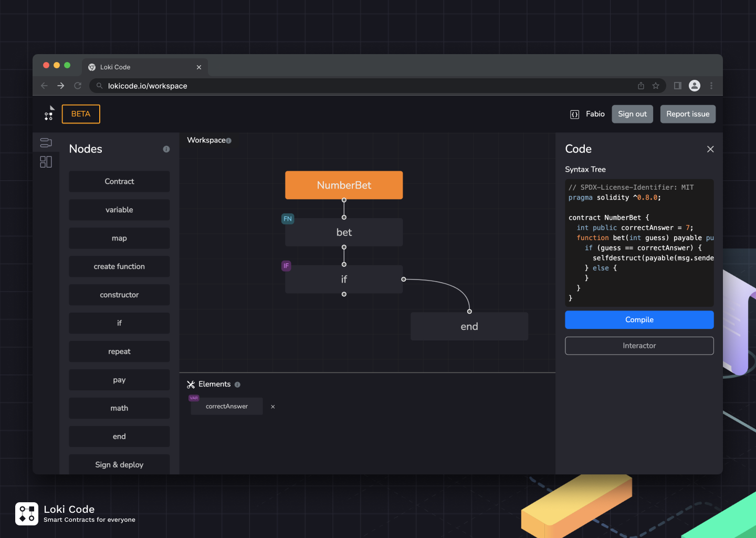Click the if node's right output connector
756x538 pixels.
click(403, 280)
